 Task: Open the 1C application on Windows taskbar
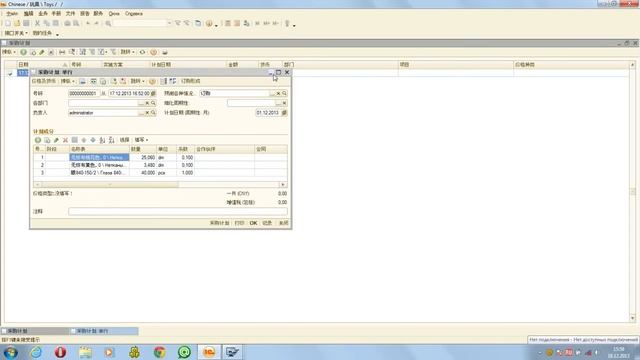point(209,352)
